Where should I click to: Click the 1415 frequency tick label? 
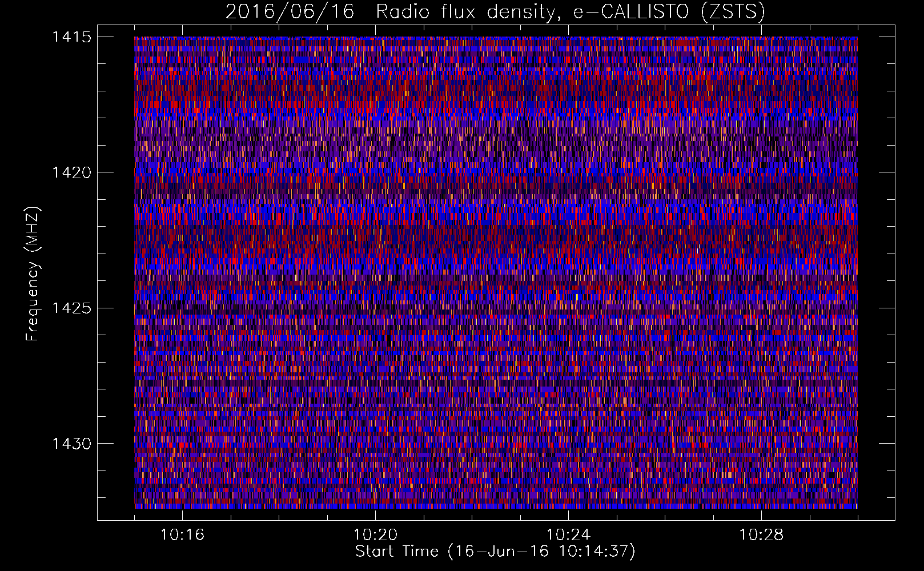pos(71,37)
